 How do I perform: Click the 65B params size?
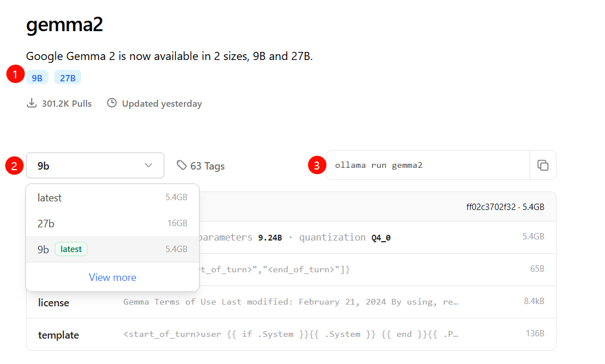pos(537,269)
